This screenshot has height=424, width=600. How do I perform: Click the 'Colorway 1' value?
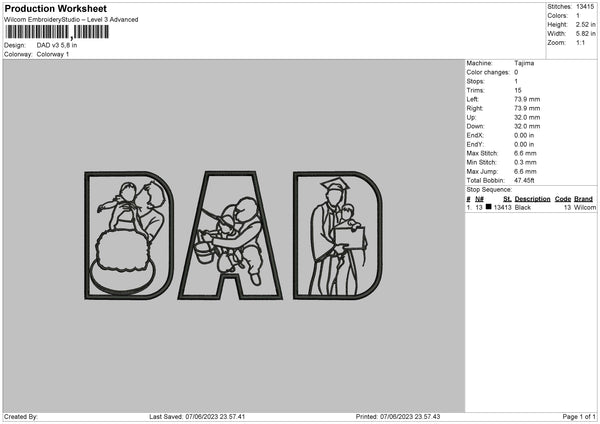[53, 54]
